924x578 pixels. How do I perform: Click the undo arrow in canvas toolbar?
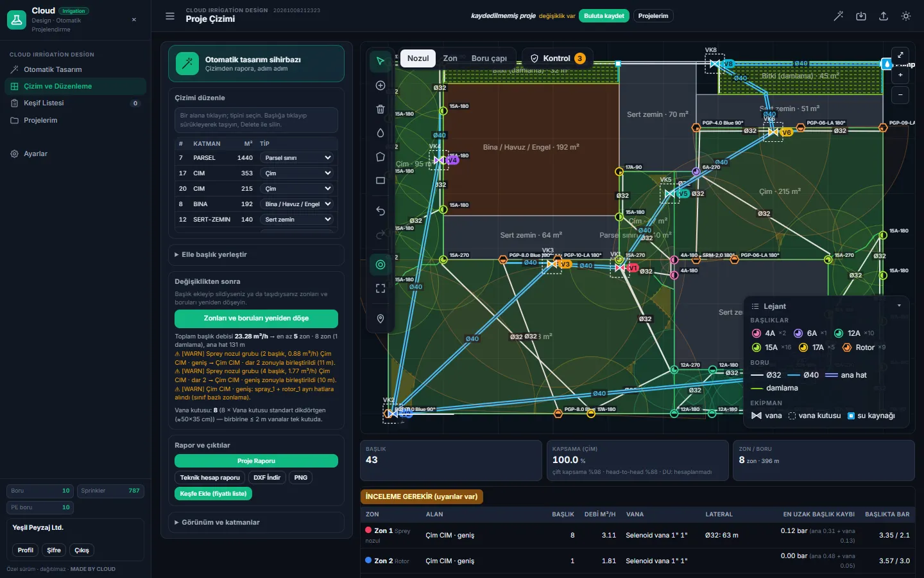click(381, 211)
